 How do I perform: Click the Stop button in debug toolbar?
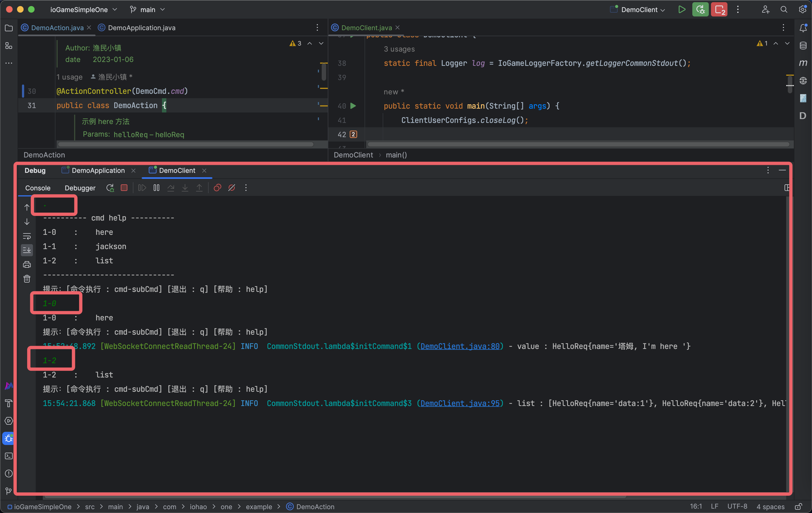(124, 188)
